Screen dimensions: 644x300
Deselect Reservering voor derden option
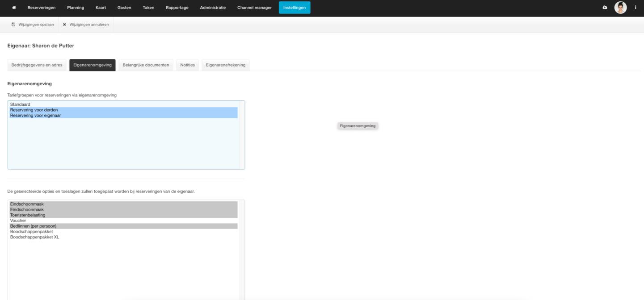34,110
